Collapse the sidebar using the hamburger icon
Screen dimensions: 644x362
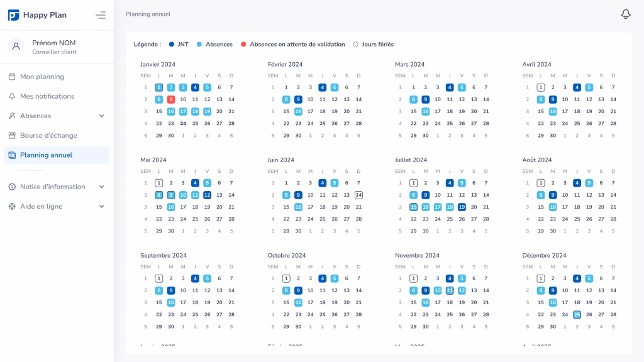tap(101, 15)
